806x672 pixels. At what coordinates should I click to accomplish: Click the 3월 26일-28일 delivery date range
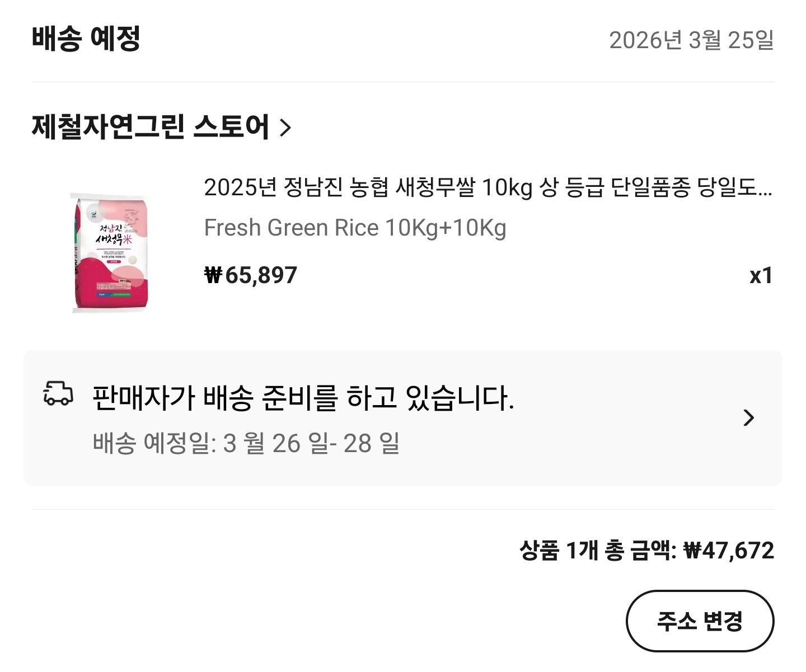coord(311,444)
